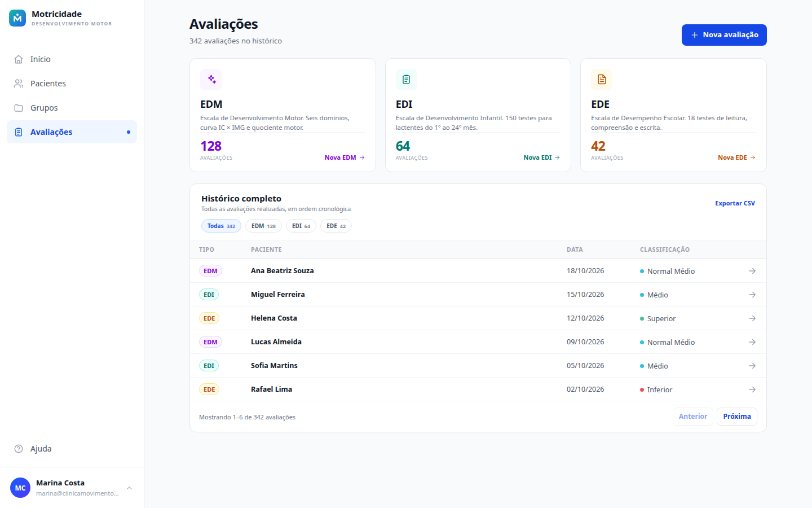Image resolution: width=812 pixels, height=508 pixels.
Task: Open Grupos in sidebar
Action: click(x=72, y=108)
